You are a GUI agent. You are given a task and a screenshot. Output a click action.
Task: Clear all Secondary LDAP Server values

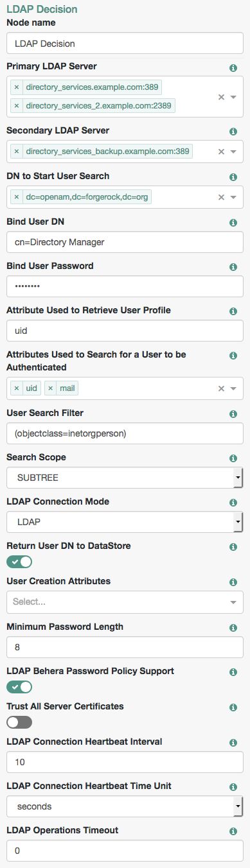click(x=221, y=152)
